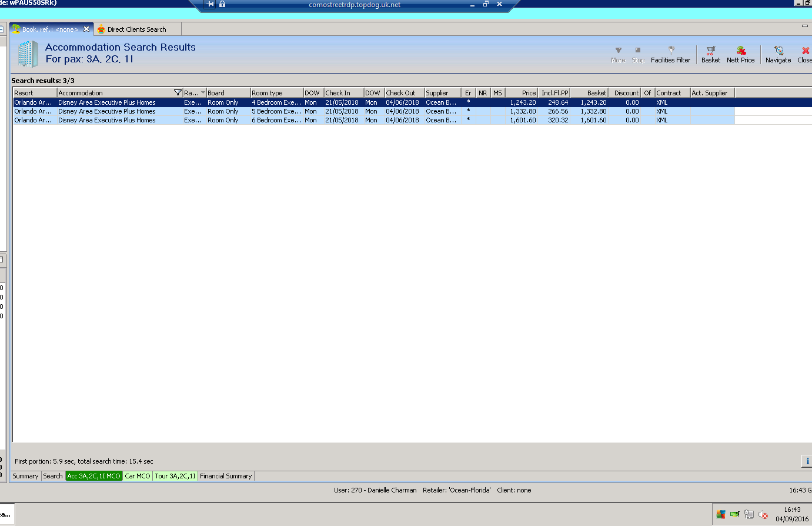The width and height of the screenshot is (812, 526).
Task: Sort by the Check Out column header
Action: click(405, 93)
